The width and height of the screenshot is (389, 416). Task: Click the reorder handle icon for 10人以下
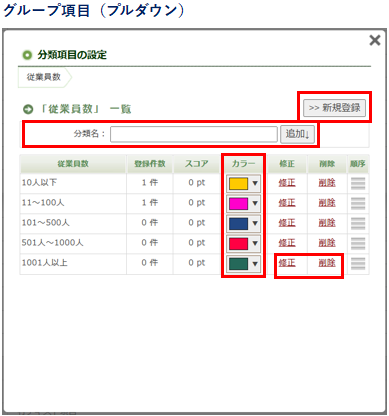pos(358,183)
